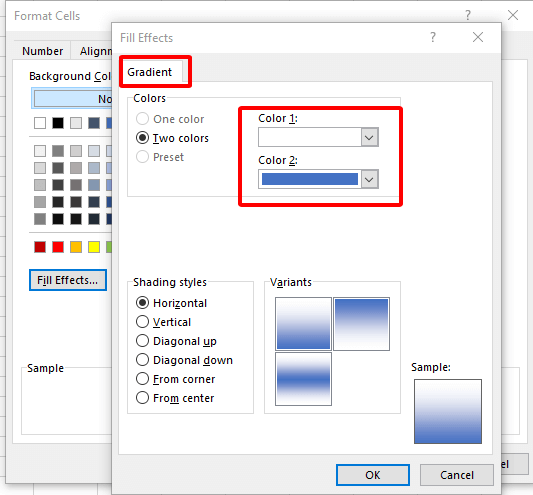Pick the red background color swatch
This screenshot has height=495, width=533.
pyautogui.click(x=58, y=247)
